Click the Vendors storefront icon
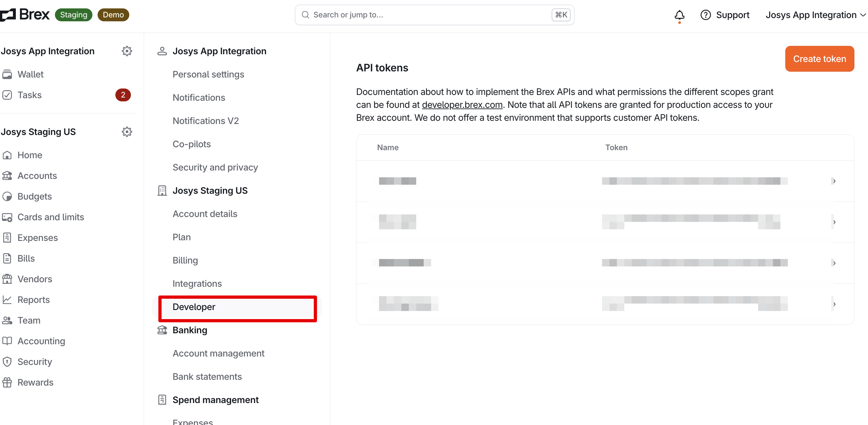The image size is (868, 425). click(x=7, y=279)
